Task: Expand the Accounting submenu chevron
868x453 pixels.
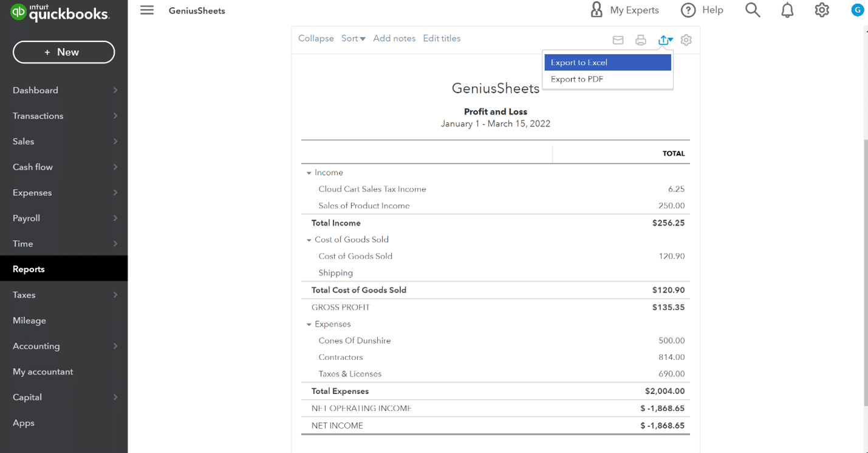Action: pos(115,345)
